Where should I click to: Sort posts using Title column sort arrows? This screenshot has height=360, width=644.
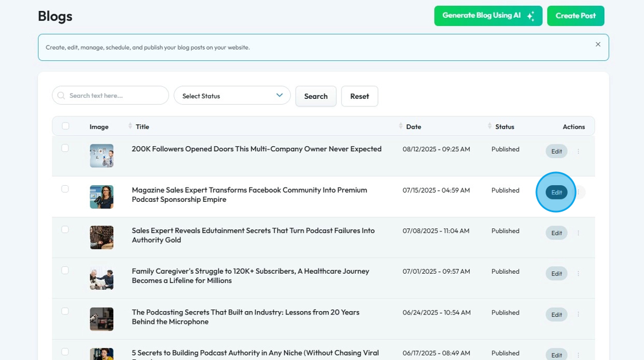tap(131, 126)
